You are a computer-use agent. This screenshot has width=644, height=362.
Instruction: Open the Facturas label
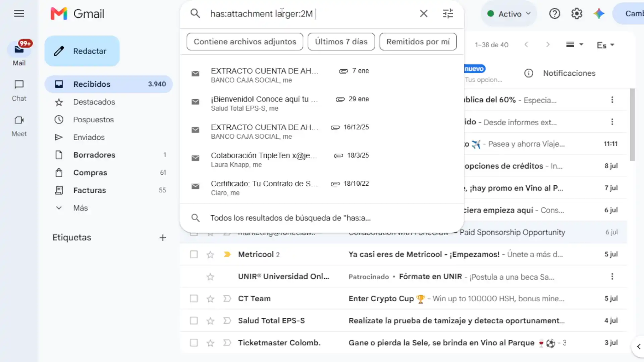108,190
